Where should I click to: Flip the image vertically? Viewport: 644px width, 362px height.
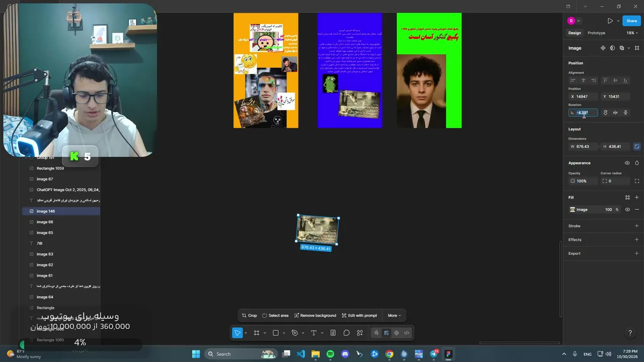(x=625, y=113)
